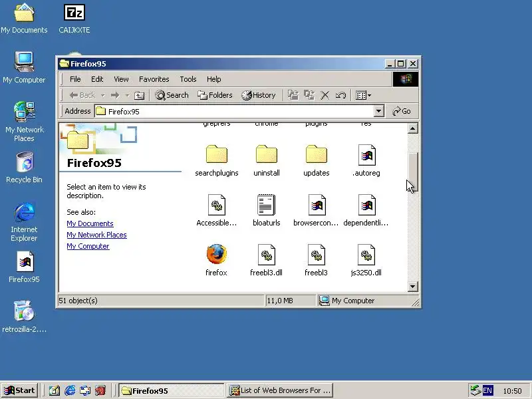This screenshot has height=399, width=532.
Task: Open the Views toolbar button
Action: [x=363, y=95]
